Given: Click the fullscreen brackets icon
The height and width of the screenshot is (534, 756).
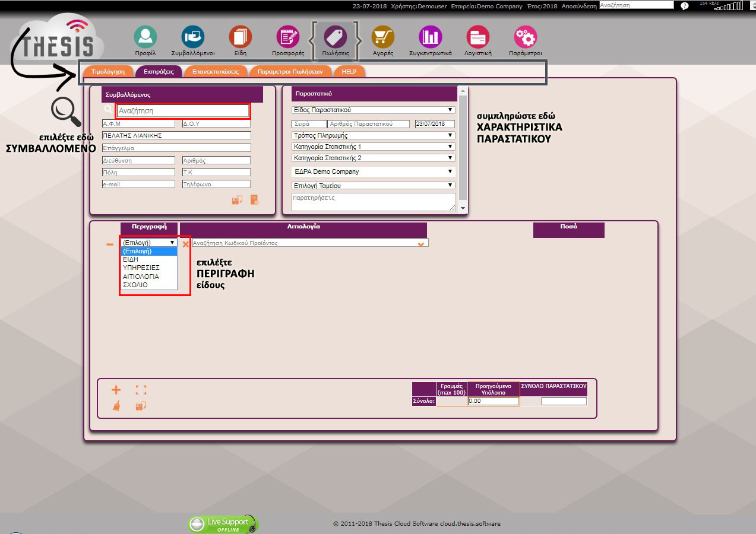Looking at the screenshot, I should coord(141,390).
